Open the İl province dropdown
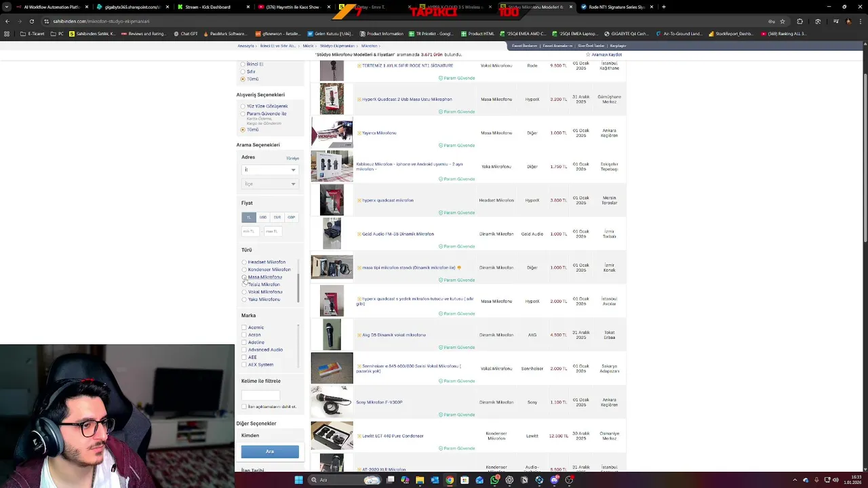868x488 pixels. (x=270, y=170)
